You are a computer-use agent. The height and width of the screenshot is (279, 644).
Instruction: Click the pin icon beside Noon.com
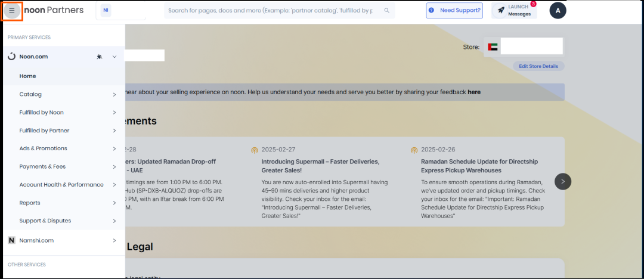(x=100, y=57)
